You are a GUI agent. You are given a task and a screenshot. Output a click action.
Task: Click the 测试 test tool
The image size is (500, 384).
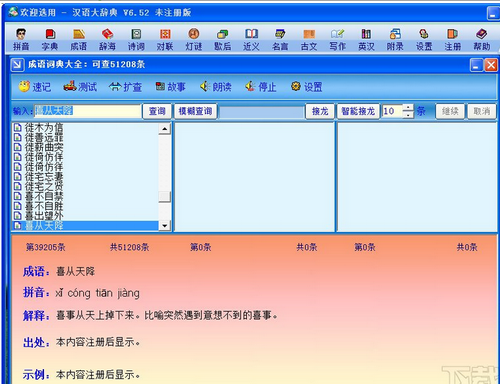pos(80,87)
